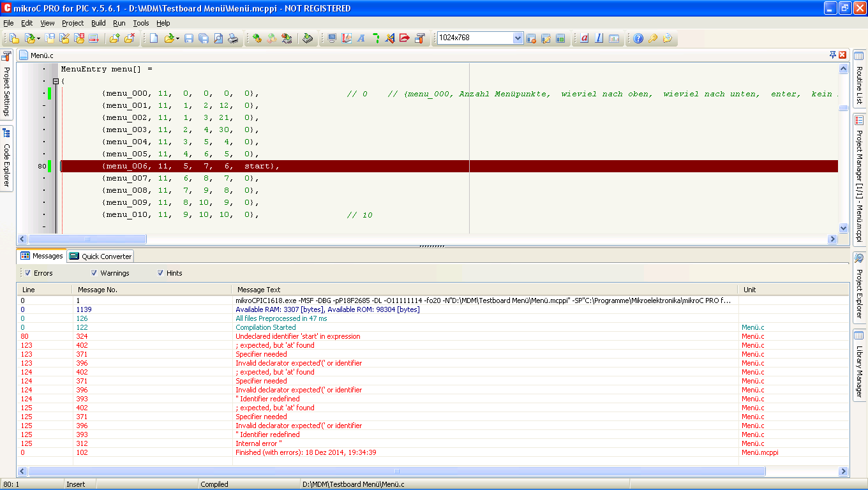Click the Remove File from Project icon
This screenshot has width=868, height=490.
129,38
